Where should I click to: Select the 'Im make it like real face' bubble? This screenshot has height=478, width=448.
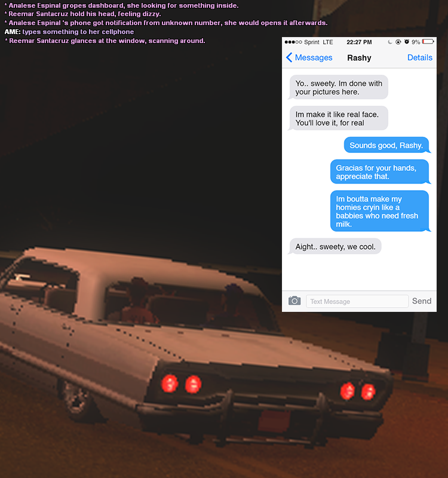tap(338, 118)
